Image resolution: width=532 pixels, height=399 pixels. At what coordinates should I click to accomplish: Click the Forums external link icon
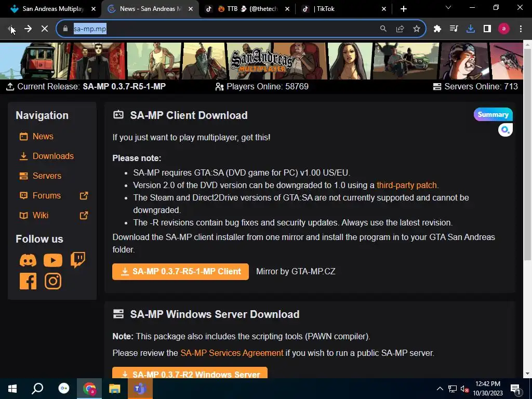click(x=84, y=196)
